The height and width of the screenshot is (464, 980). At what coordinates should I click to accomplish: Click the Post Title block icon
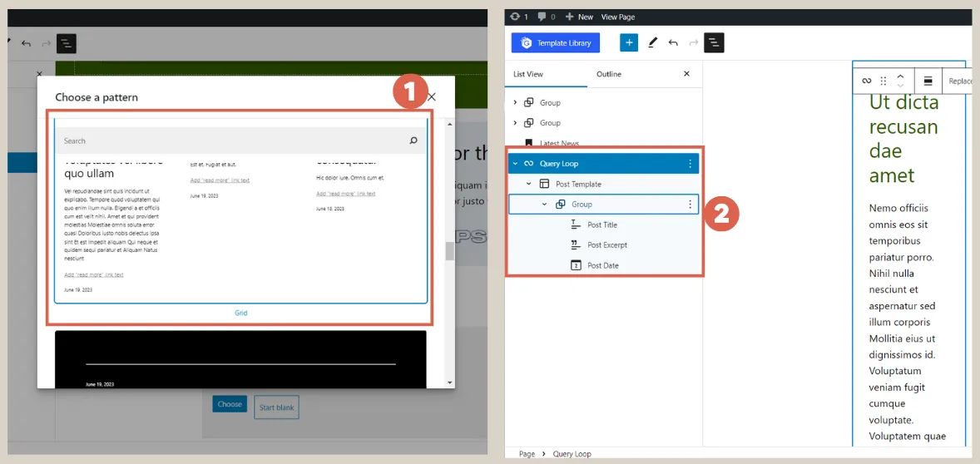(x=576, y=225)
